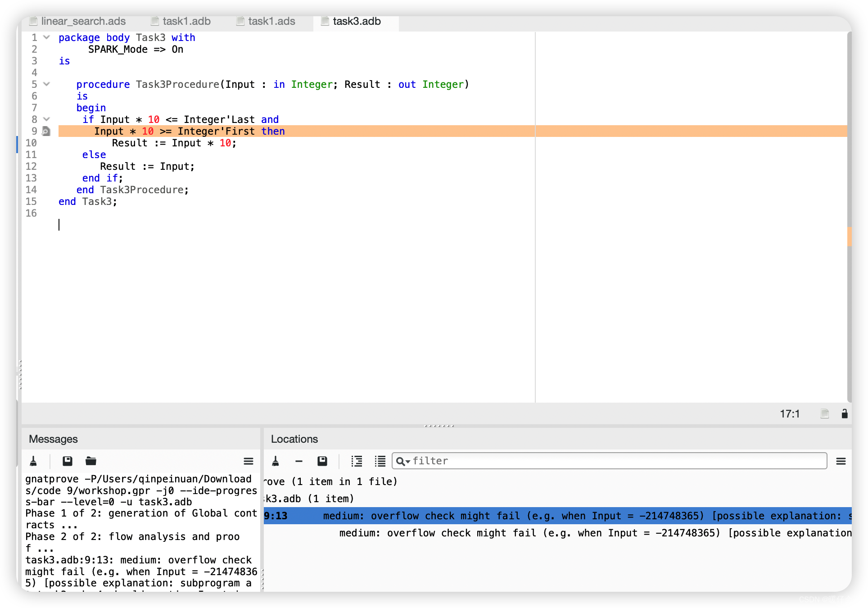Collapse all rows in Locations
Viewport: 868px width, 608px height.
pos(380,461)
